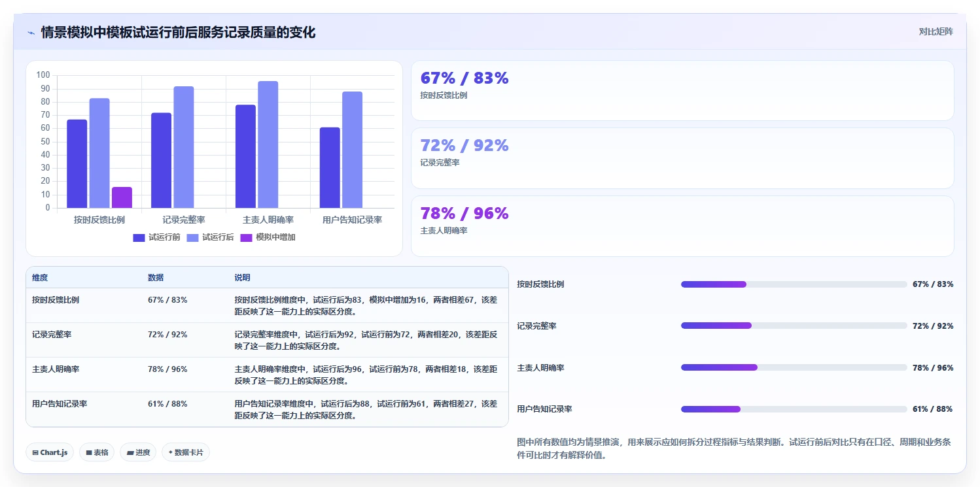980x487 pixels.
Task: Open the 对比矩阵 label in the header
Action: pos(936,32)
